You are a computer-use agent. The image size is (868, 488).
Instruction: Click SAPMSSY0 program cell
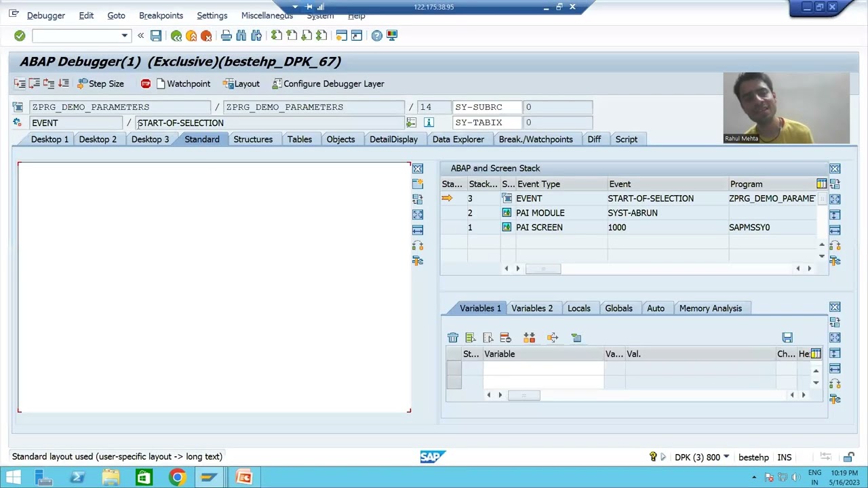[772, 227]
